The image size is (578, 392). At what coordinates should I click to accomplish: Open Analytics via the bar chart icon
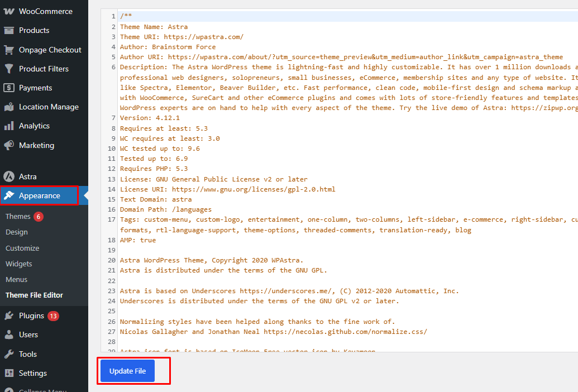[x=10, y=125]
